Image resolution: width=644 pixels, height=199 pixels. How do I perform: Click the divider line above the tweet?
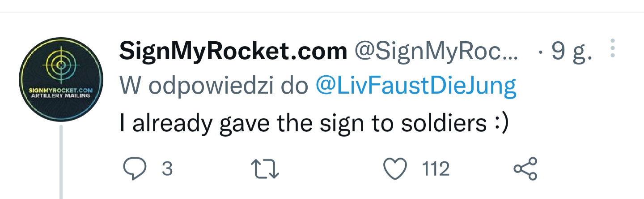point(322,12)
